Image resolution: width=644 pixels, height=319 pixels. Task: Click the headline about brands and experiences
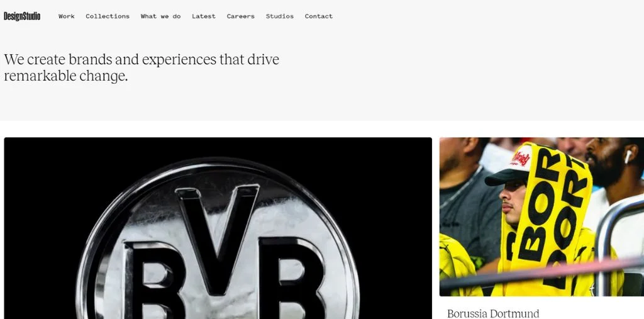[x=142, y=67]
